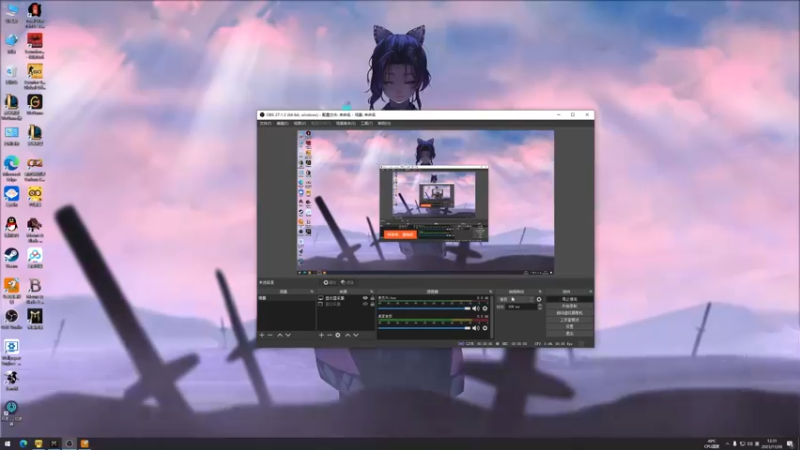
Task: Click the Exit button in Controls
Action: (569, 333)
